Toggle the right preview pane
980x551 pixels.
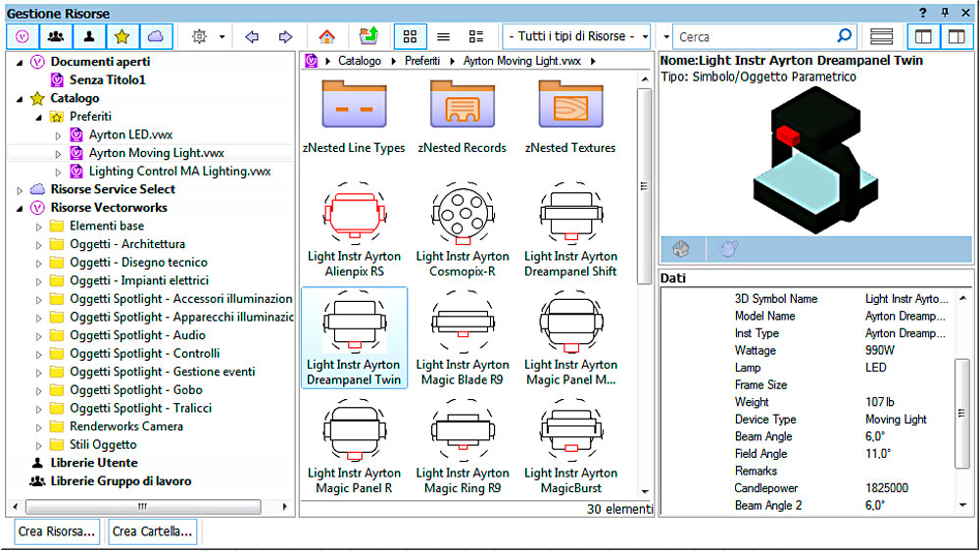[x=956, y=37]
